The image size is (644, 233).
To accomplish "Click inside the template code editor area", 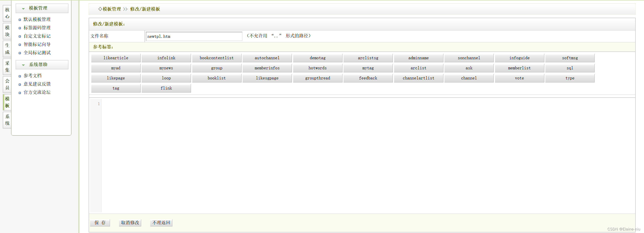I will (x=368, y=155).
